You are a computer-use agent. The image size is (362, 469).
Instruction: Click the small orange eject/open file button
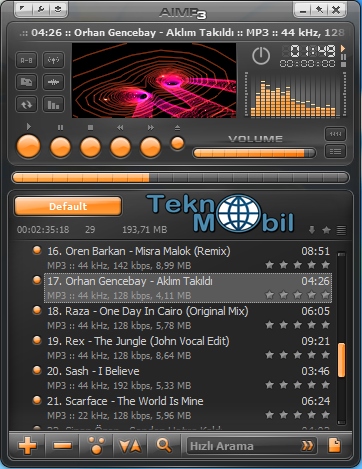[177, 144]
